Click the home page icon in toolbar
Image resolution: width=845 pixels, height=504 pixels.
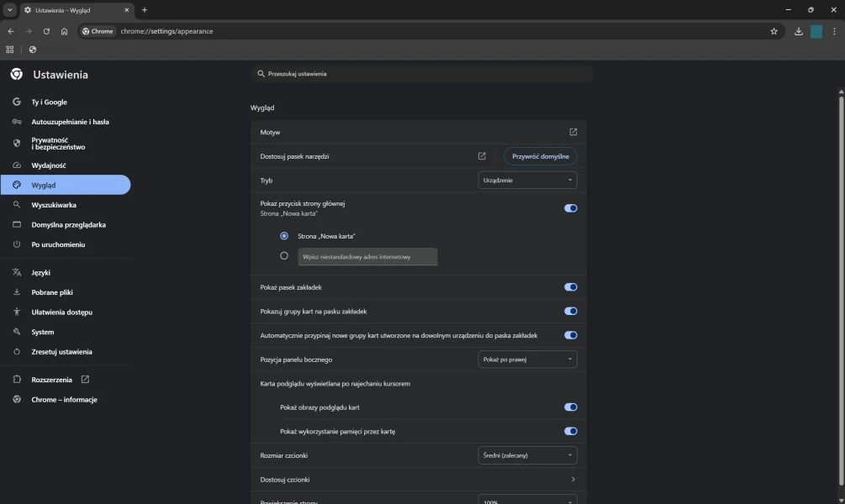point(65,31)
